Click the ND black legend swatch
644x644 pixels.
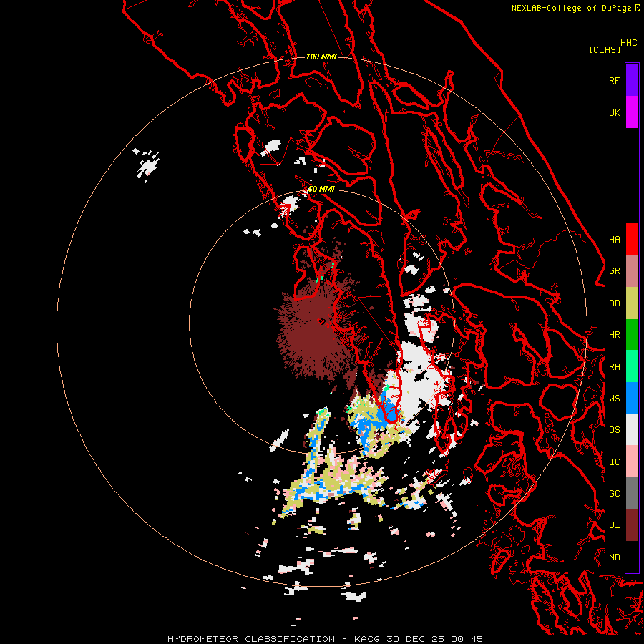point(632,557)
